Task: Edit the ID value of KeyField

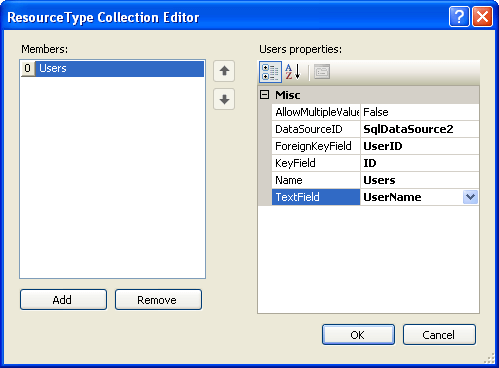Action: 420,163
